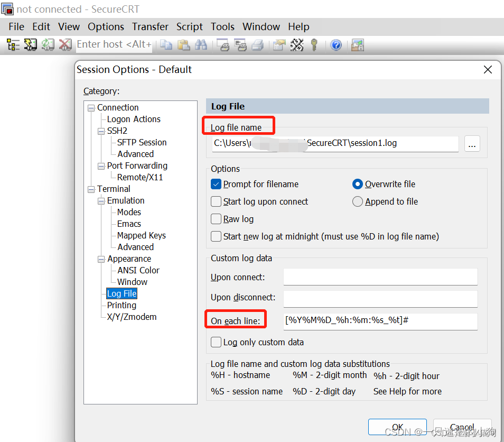Select the Append to file option
Viewport: 504px width, 442px height.
[358, 201]
